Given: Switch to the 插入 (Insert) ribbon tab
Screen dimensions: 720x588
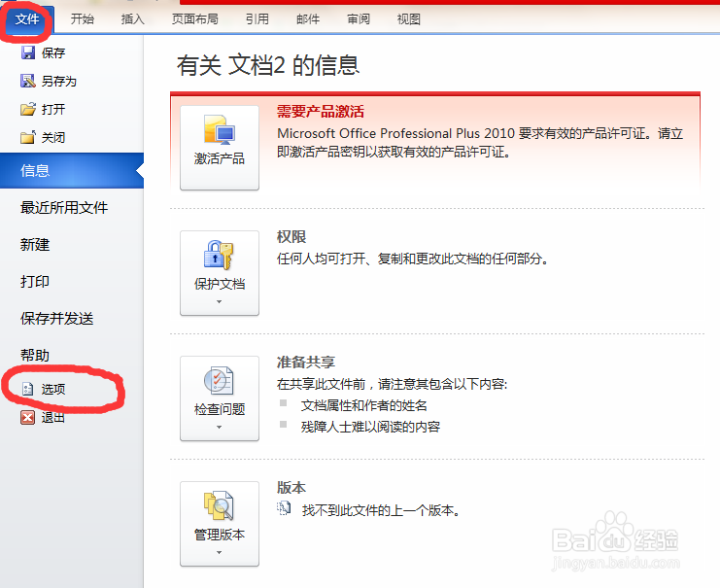Looking at the screenshot, I should [132, 19].
